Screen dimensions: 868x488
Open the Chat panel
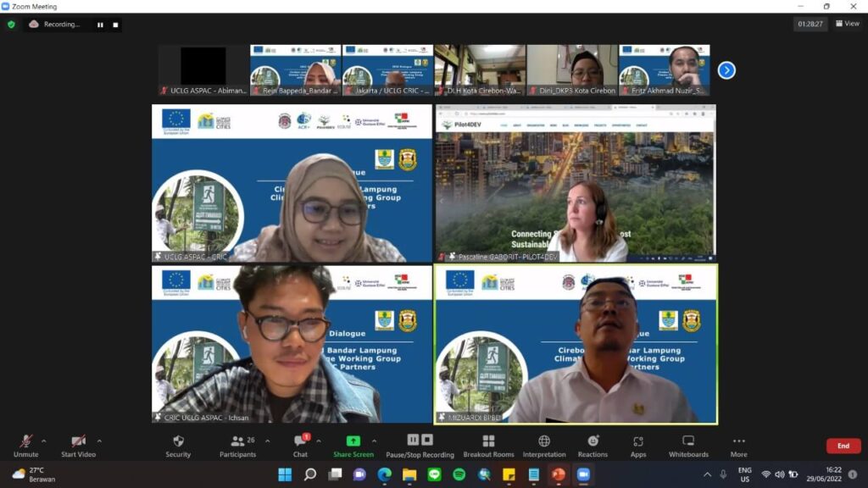coord(301,446)
